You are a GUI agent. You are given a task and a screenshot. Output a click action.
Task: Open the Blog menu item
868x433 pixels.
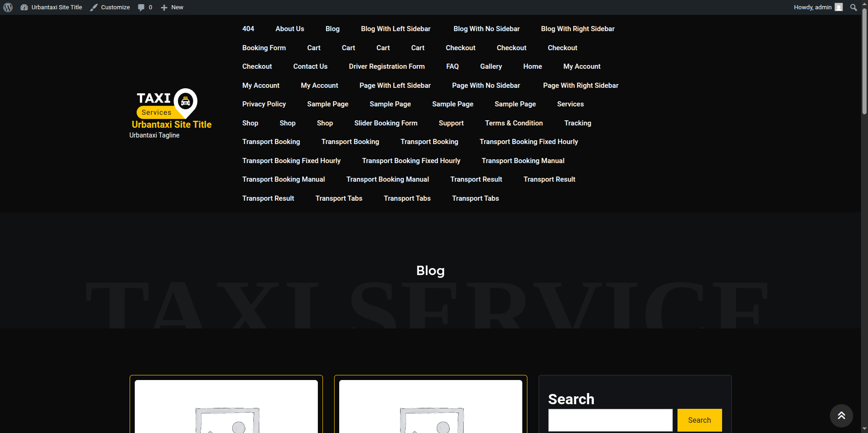pos(332,29)
